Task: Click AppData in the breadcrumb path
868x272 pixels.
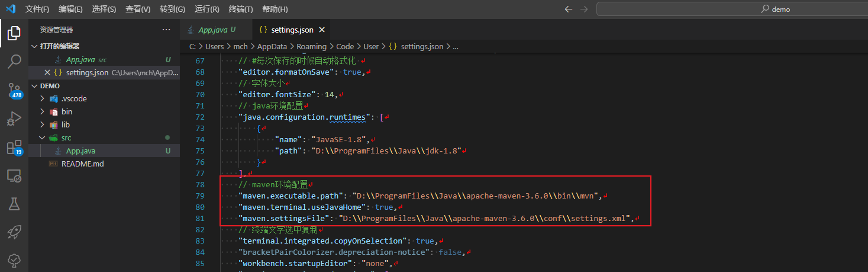Action: click(272, 46)
